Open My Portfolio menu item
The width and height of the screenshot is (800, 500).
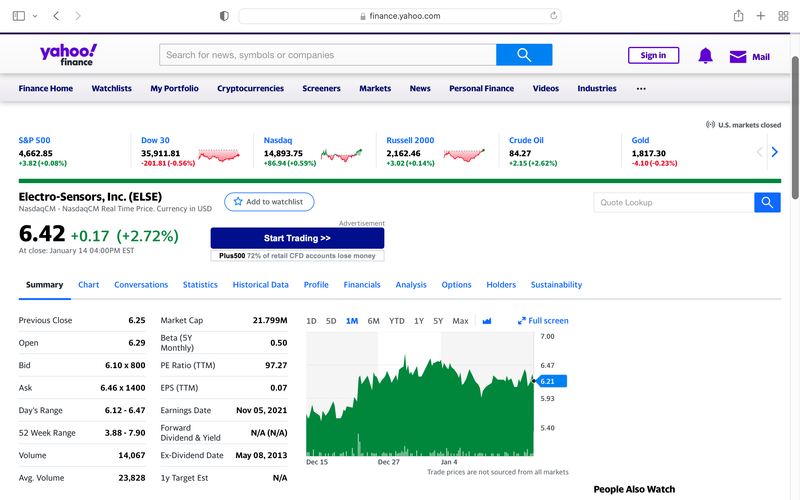pyautogui.click(x=174, y=88)
